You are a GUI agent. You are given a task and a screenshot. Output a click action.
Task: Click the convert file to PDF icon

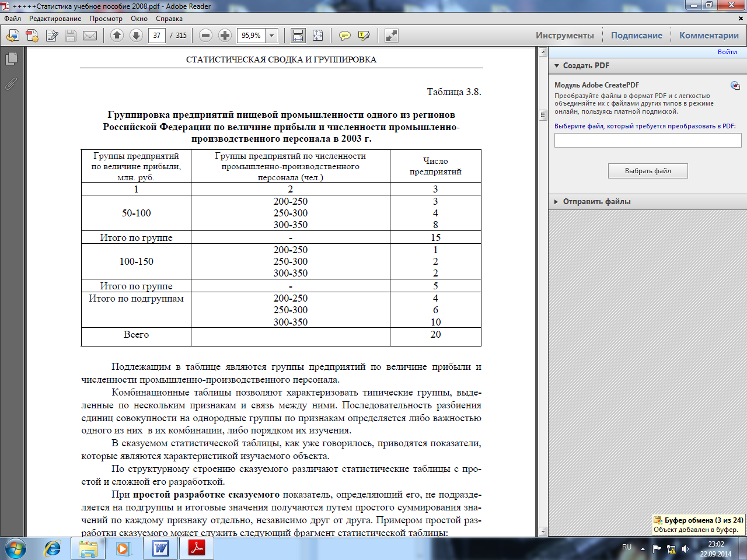tap(32, 36)
